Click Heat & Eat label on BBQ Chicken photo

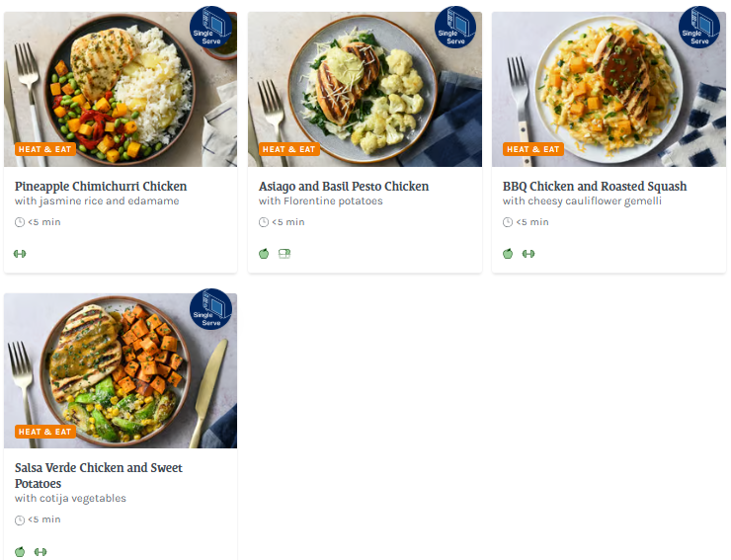533,149
